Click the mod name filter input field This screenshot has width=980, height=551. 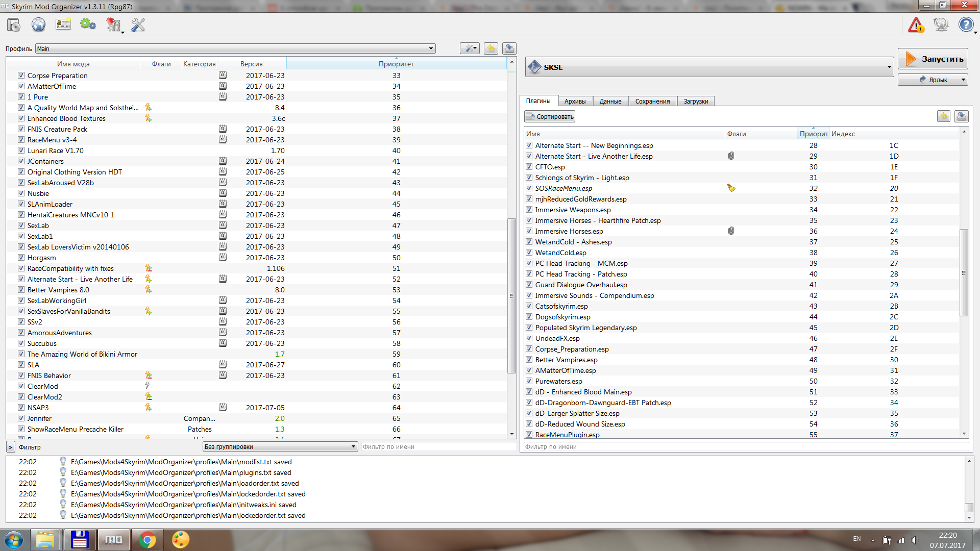pos(438,447)
